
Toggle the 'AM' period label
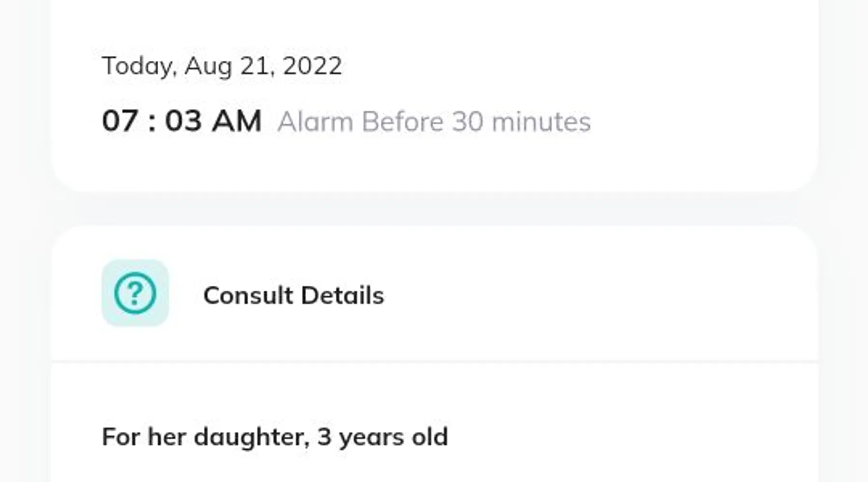pyautogui.click(x=237, y=120)
